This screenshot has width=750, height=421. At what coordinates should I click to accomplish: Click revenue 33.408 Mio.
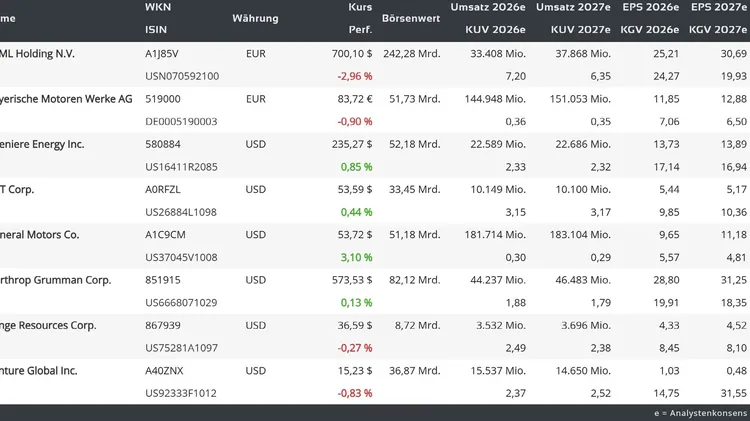(498, 54)
